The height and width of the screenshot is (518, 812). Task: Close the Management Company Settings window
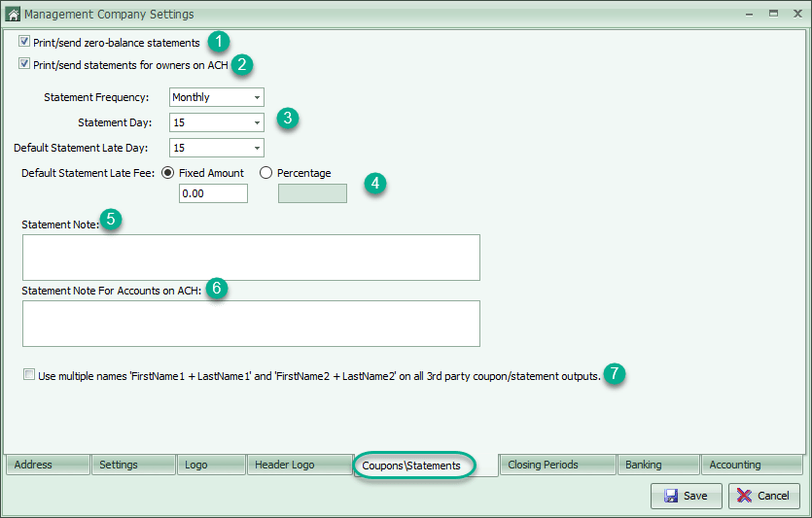[798, 14]
